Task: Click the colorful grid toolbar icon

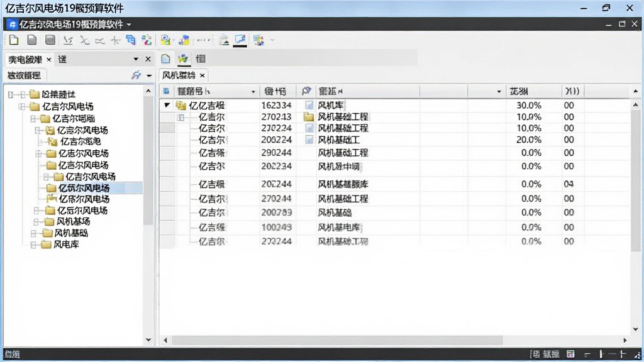Action: point(258,40)
